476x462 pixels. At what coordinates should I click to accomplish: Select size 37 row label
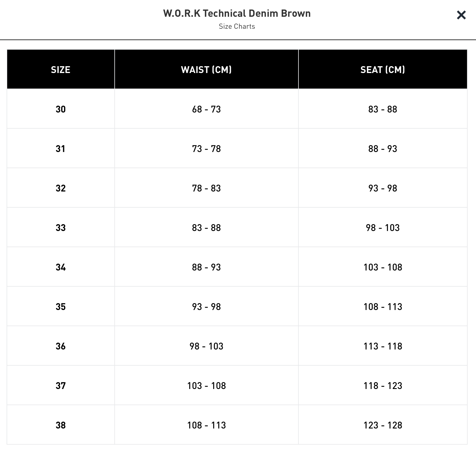pyautogui.click(x=60, y=386)
